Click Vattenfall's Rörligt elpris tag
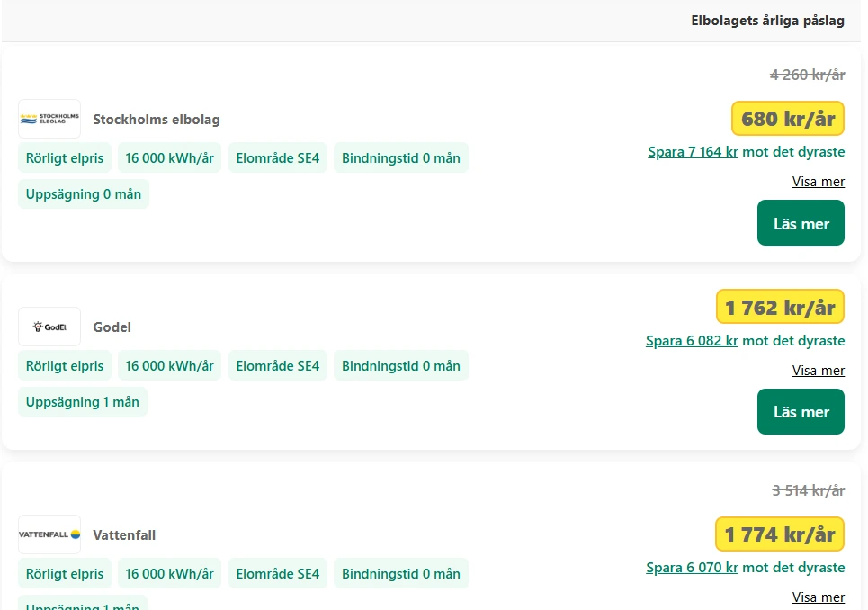Image resolution: width=868 pixels, height=610 pixels. (x=65, y=574)
